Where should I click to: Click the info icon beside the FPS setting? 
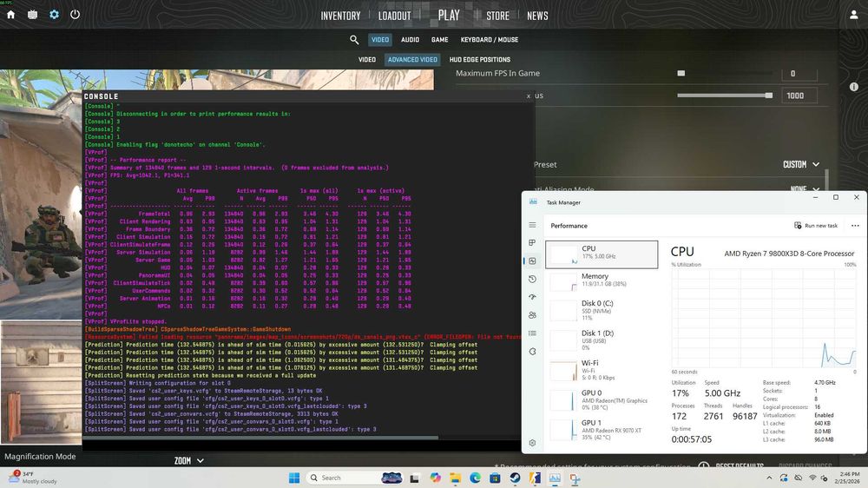853,87
